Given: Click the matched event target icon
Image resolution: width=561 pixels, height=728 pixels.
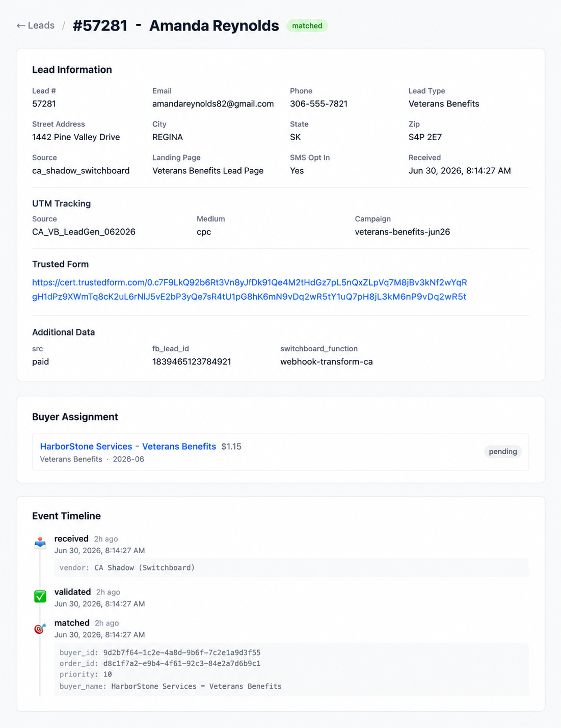Looking at the screenshot, I should (x=40, y=628).
